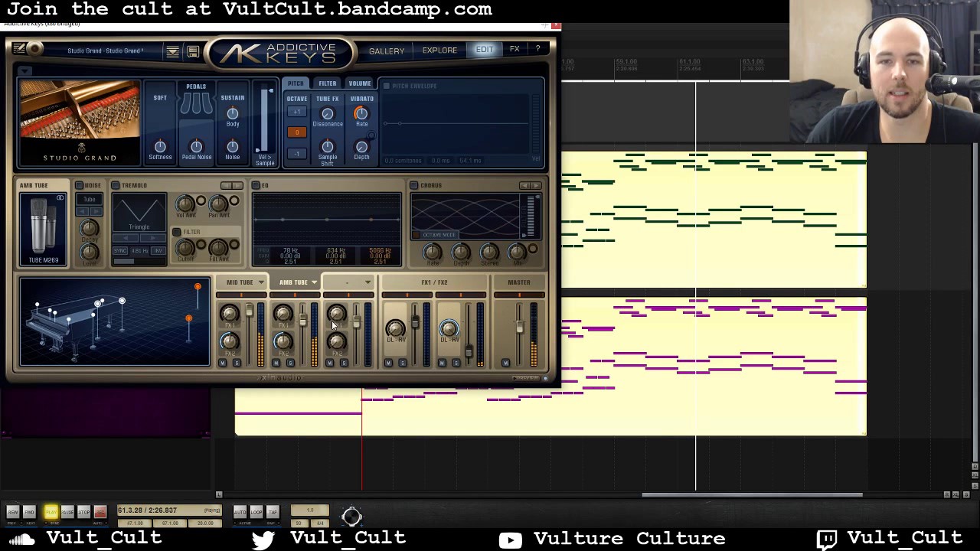This screenshot has height=551, width=980.
Task: Enable the PITCH ENVELOPE checkbox
Action: 387,86
